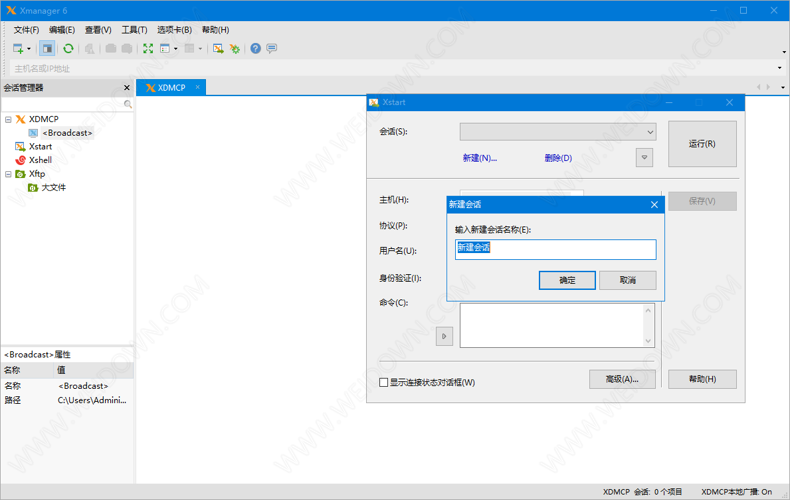Select the 大文件 session item
Image resolution: width=790 pixels, height=500 pixels.
coord(53,188)
